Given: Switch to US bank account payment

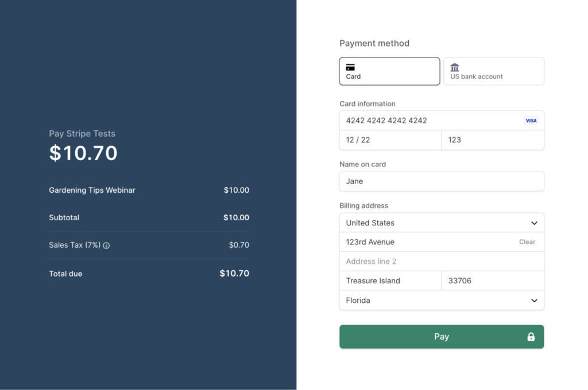Looking at the screenshot, I should [494, 71].
